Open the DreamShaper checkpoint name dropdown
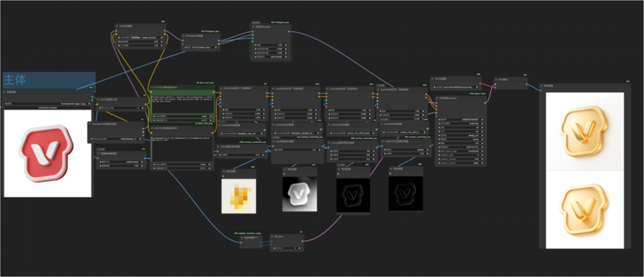Screen dimensions: 644x277 pos(116,139)
